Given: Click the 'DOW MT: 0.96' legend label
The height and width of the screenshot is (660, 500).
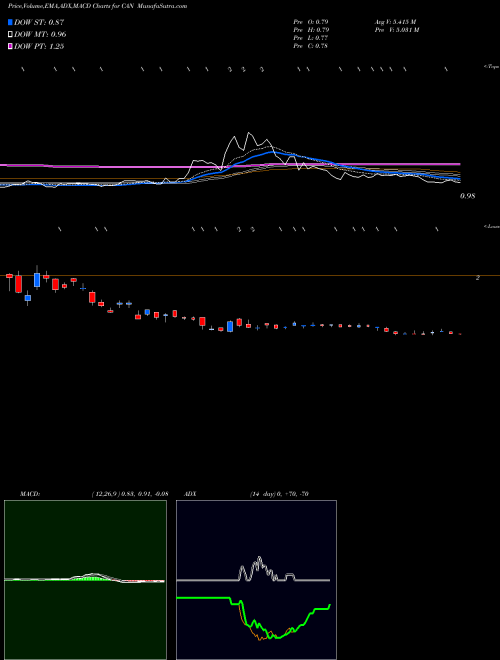Looking at the screenshot, I should [40, 35].
